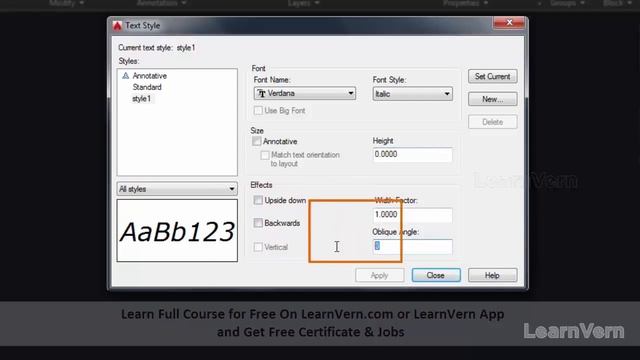640x360 pixels.
Task: Toggle Match text orientation to layout checkbox
Action: pos(265,155)
